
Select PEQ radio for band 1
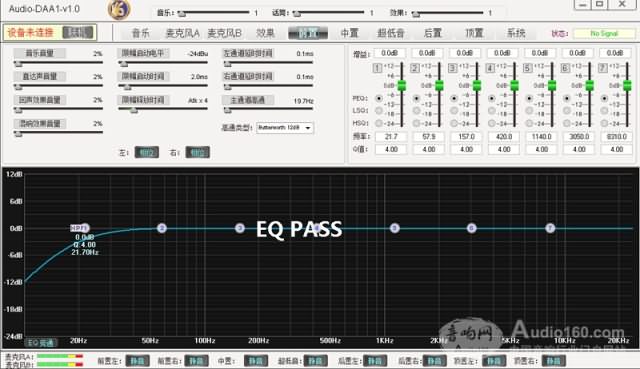pyautogui.click(x=379, y=98)
